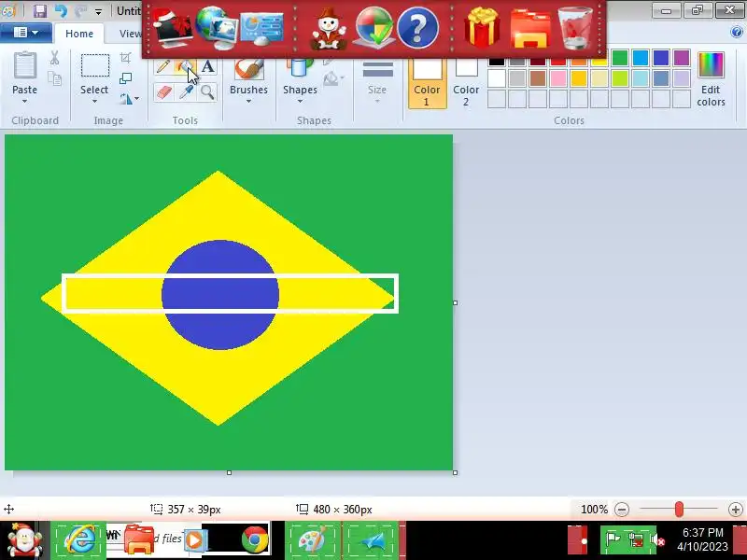
Task: Open the snowman dock icon
Action: (329, 29)
